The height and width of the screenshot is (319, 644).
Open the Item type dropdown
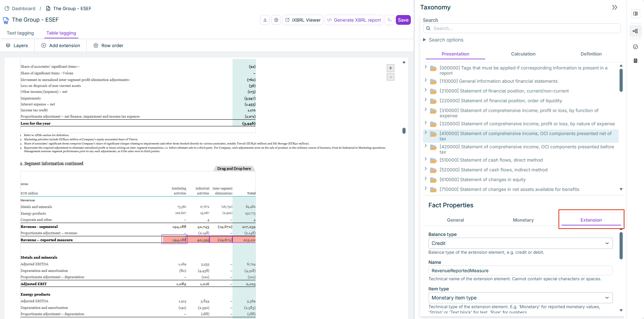520,298
